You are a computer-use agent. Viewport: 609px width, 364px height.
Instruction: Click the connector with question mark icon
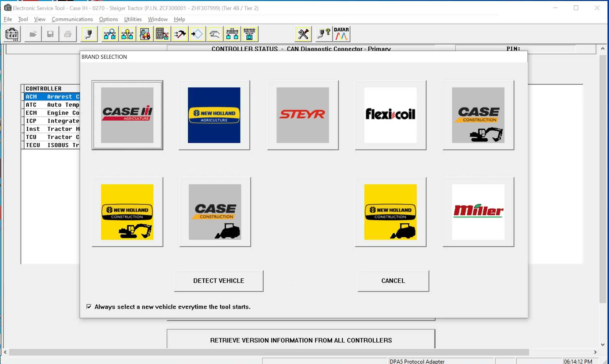[x=324, y=34]
